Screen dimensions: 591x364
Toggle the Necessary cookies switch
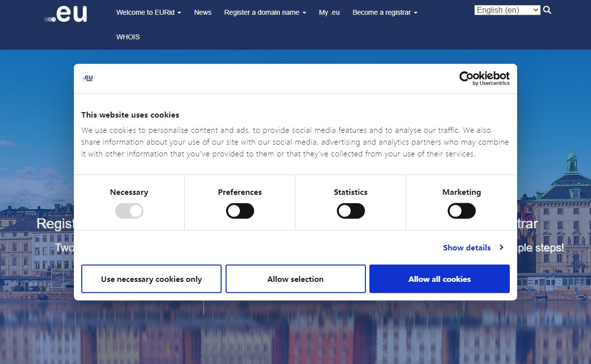click(x=129, y=211)
